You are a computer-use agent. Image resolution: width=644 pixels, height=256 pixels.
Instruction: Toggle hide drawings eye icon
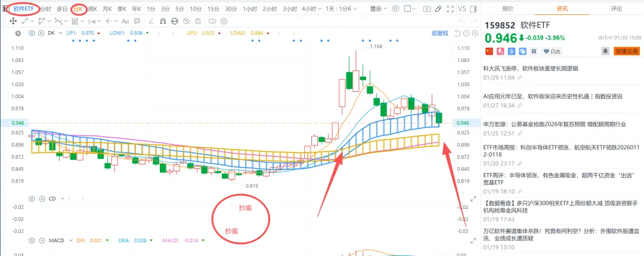(x=186, y=21)
